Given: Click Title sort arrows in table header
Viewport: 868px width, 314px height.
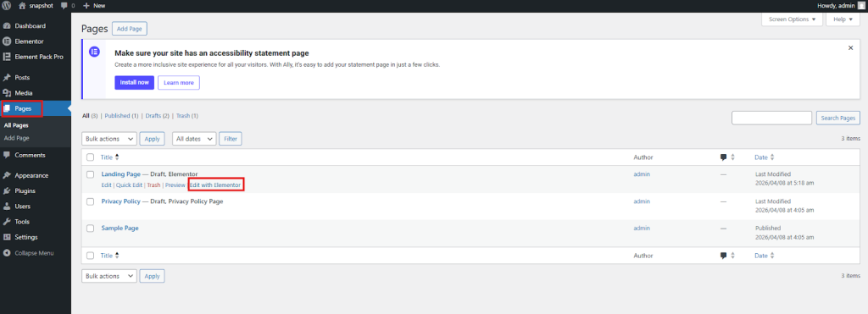Looking at the screenshot, I should (x=117, y=157).
